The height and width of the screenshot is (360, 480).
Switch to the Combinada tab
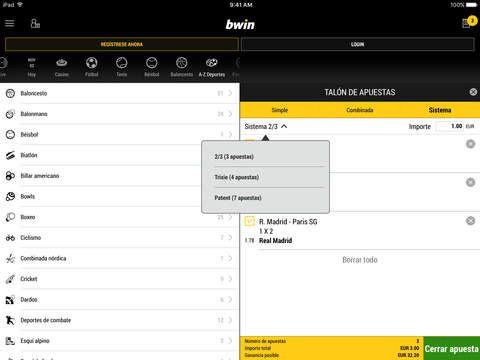pyautogui.click(x=360, y=110)
